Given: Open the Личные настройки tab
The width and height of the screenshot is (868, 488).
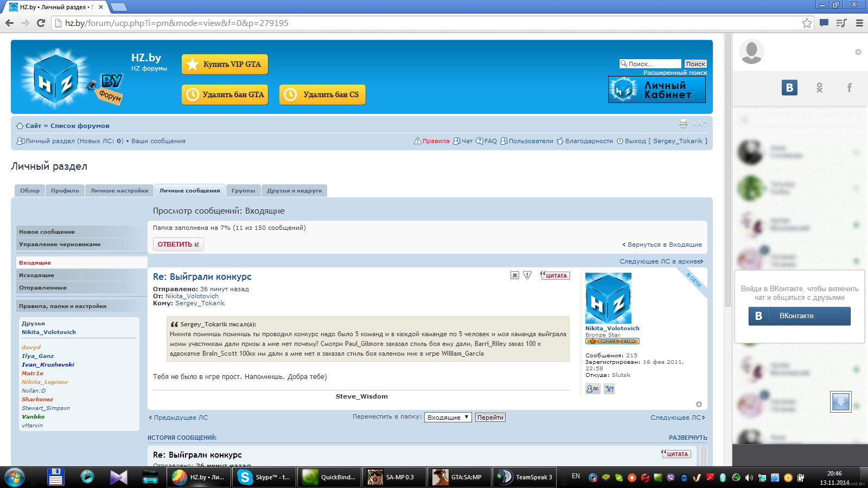Looking at the screenshot, I should [x=119, y=190].
